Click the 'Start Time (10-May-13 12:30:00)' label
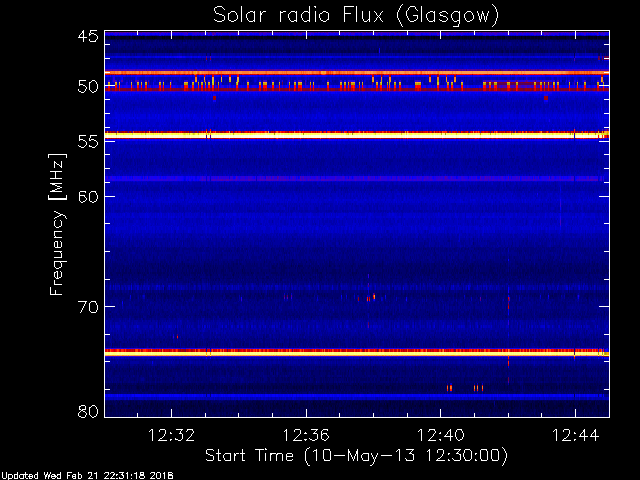The width and height of the screenshot is (640, 480). [356, 456]
